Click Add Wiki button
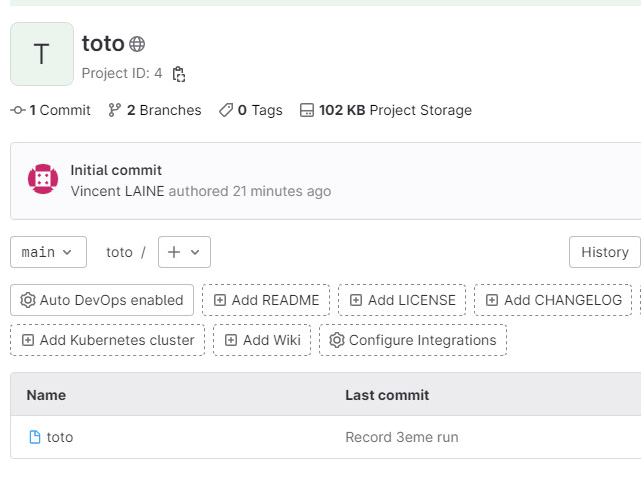Image resolution: width=641 pixels, height=496 pixels. [262, 340]
